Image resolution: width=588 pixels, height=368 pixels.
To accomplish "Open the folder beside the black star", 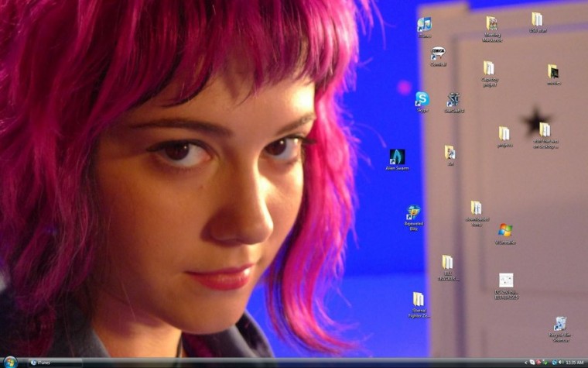I will (545, 135).
